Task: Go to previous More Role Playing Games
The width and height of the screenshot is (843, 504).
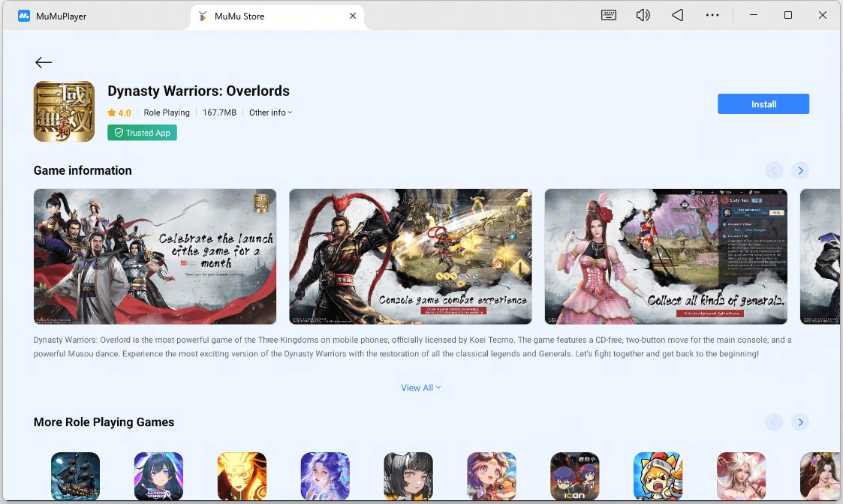Action: [x=774, y=422]
